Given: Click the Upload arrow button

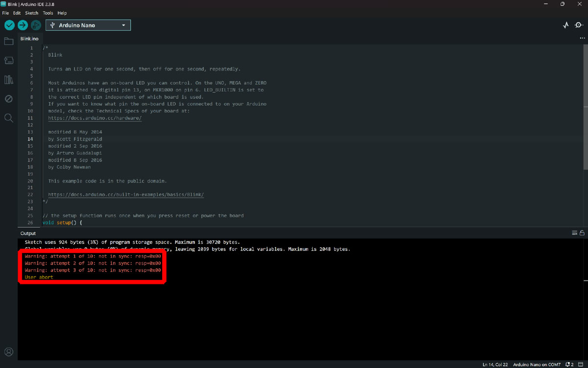Looking at the screenshot, I should coord(23,25).
